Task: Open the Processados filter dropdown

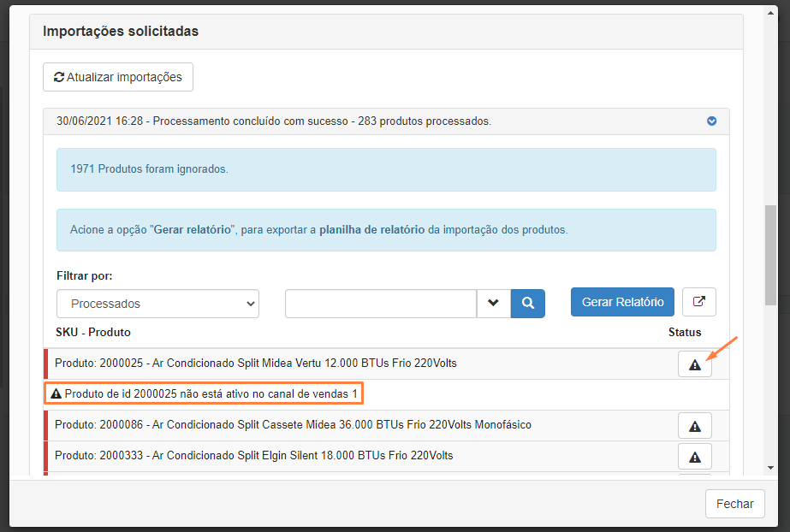Action: [x=157, y=304]
